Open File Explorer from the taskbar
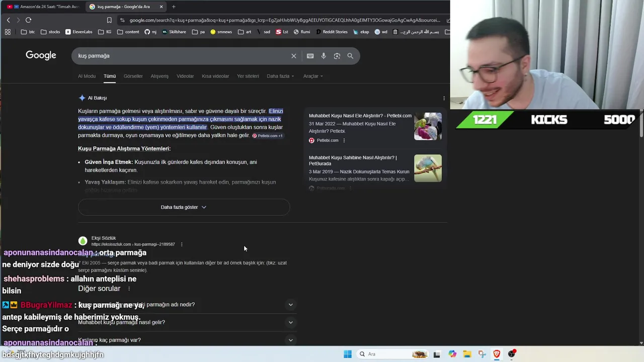 (x=467, y=354)
